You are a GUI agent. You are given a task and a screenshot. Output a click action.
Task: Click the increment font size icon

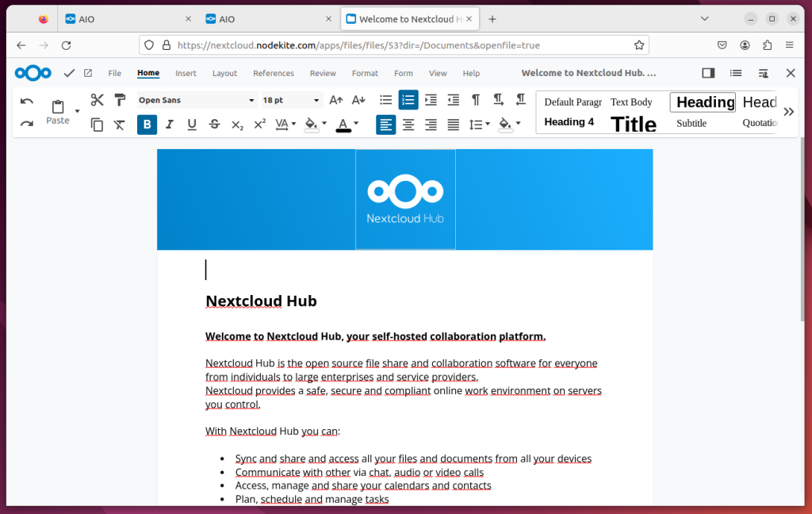[335, 100]
